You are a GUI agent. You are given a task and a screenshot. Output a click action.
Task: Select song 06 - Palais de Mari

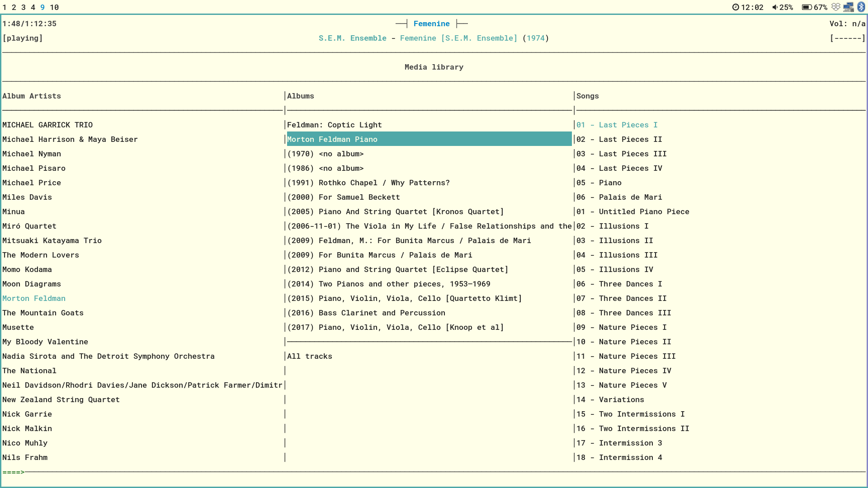(619, 197)
